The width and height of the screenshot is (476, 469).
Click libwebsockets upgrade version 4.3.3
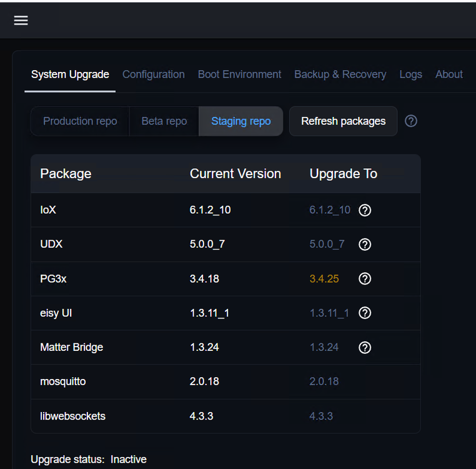tap(321, 416)
